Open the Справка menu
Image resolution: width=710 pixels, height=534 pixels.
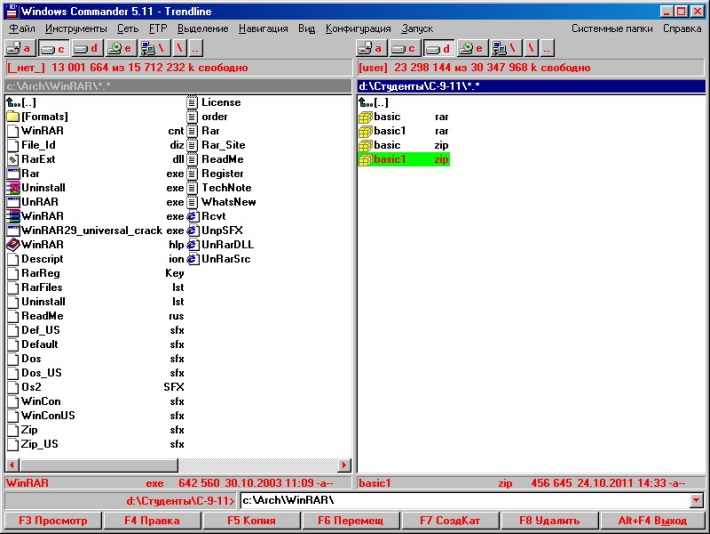682,29
